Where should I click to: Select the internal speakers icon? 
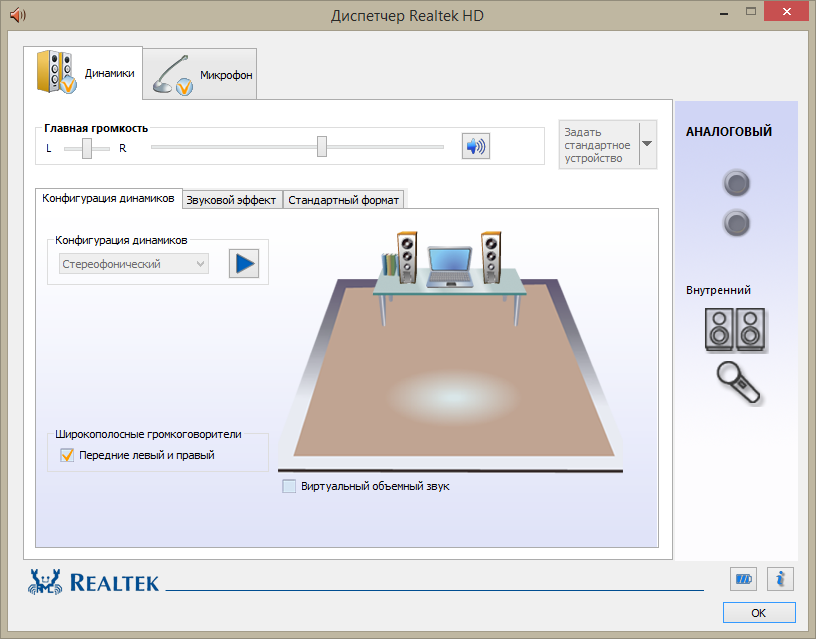736,330
